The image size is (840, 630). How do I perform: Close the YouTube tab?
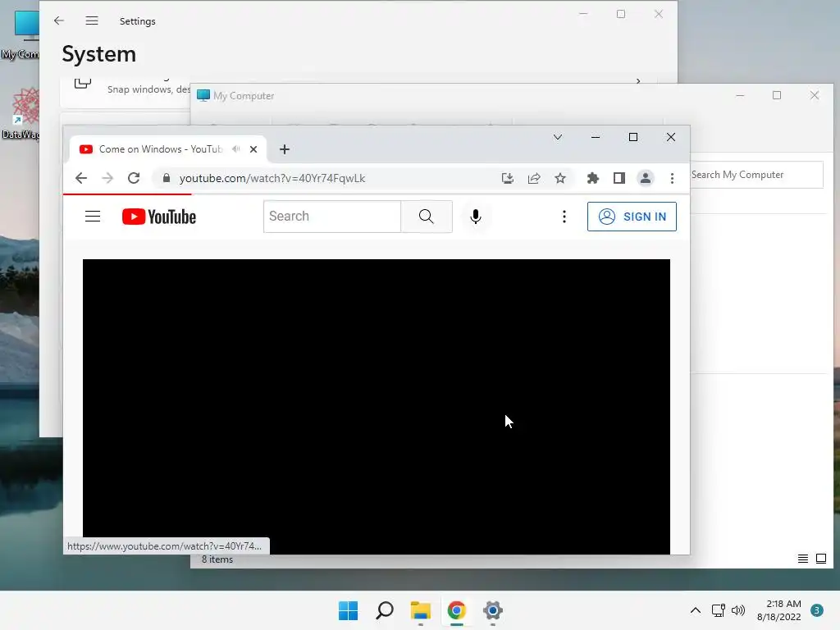pyautogui.click(x=253, y=149)
